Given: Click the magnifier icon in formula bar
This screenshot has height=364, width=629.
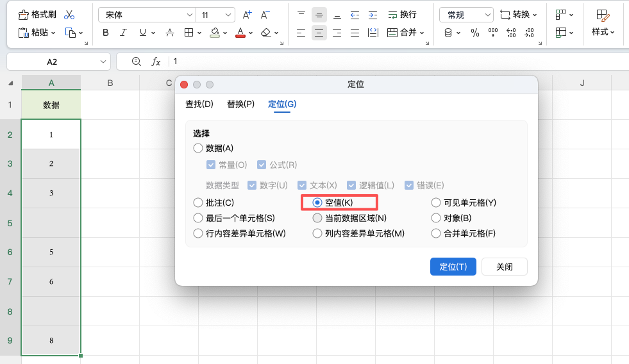Looking at the screenshot, I should [137, 62].
